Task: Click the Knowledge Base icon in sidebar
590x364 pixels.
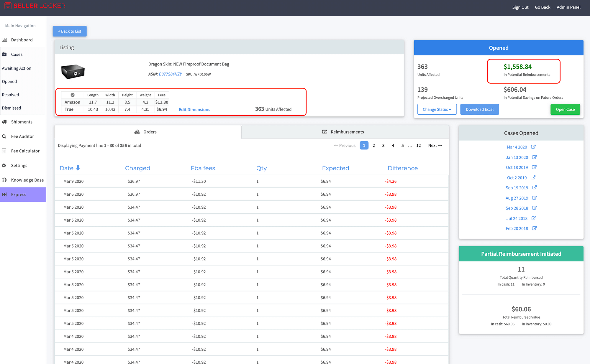Action: tap(5, 180)
